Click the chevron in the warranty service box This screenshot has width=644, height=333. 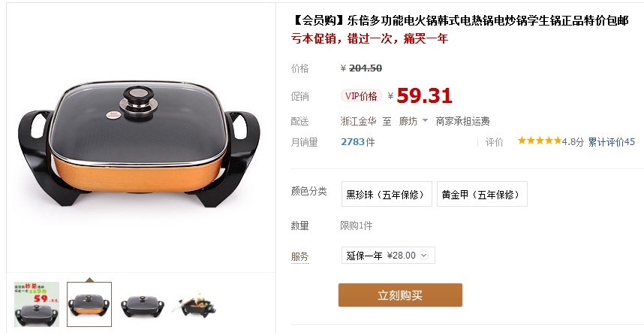(424, 256)
